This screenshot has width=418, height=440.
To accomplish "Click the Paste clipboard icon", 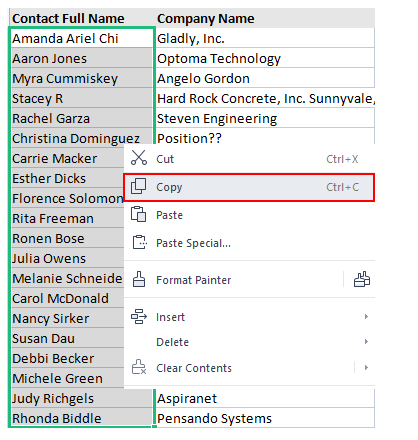I will (x=138, y=214).
